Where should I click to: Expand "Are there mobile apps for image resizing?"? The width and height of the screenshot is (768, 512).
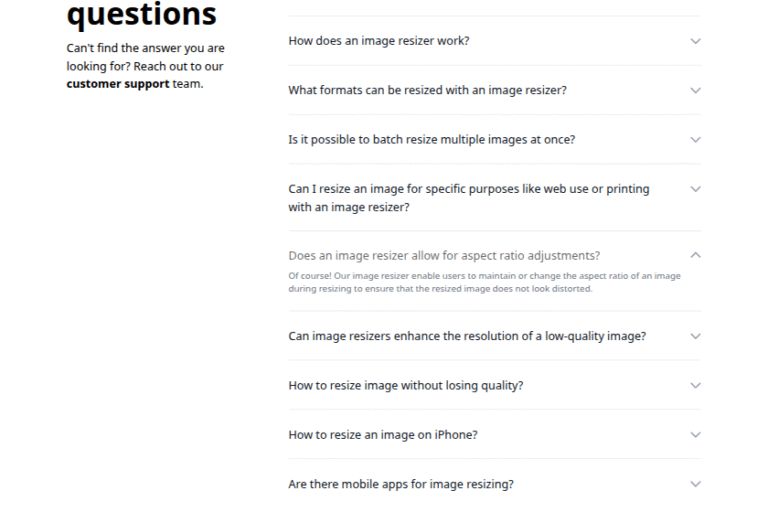coord(401,484)
